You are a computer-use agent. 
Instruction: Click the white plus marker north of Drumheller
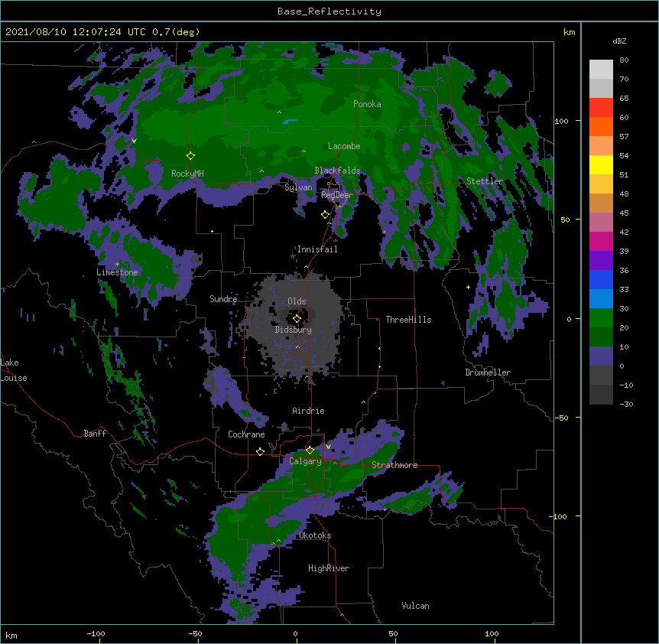[x=468, y=287]
